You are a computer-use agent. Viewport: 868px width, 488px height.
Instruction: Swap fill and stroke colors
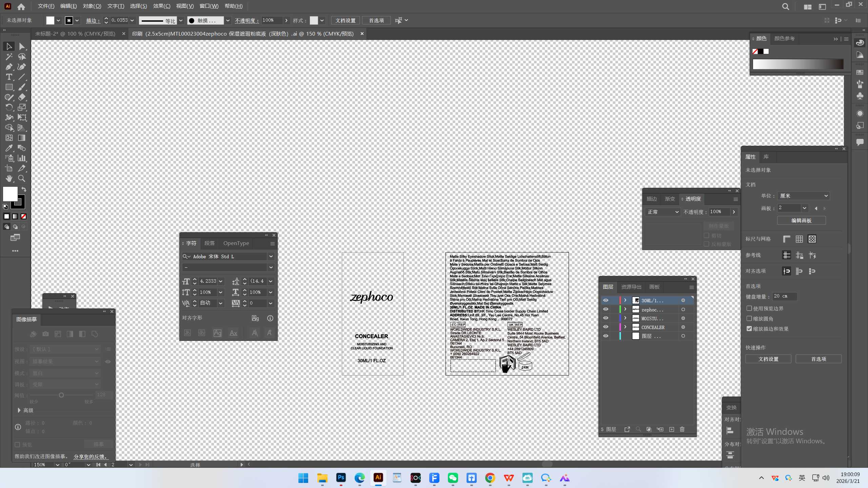24,189
